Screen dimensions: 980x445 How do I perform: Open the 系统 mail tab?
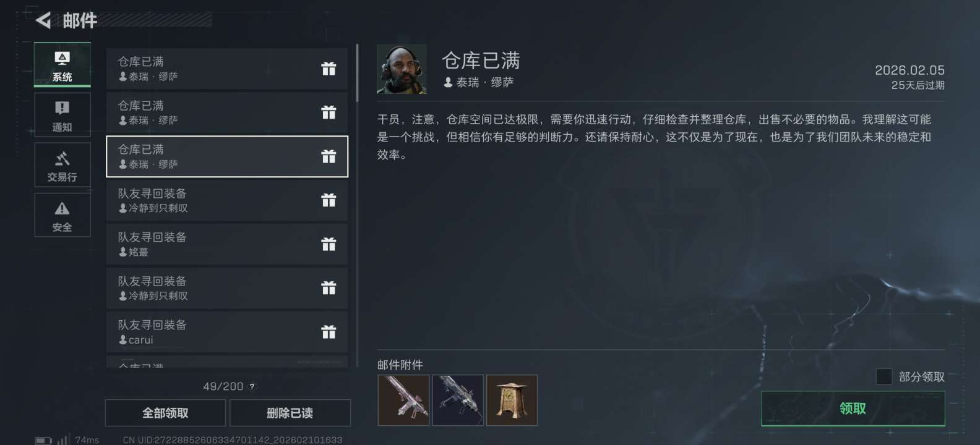[x=62, y=65]
